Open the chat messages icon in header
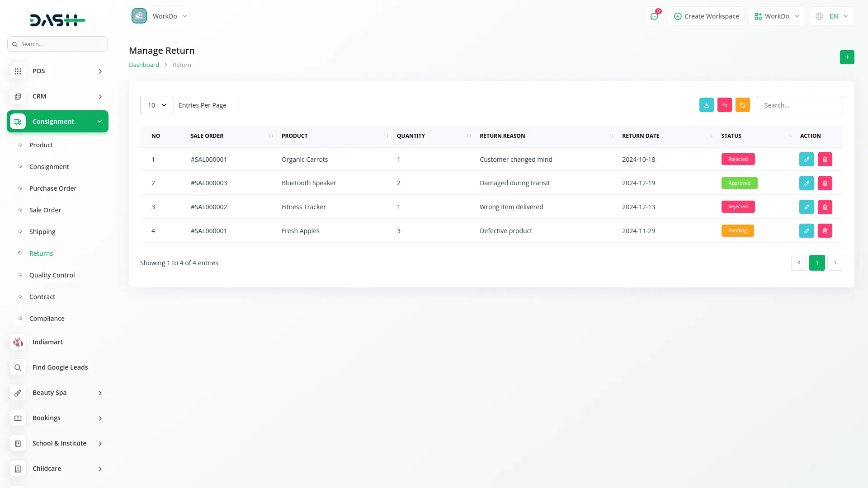This screenshot has height=488, width=868. point(654,16)
